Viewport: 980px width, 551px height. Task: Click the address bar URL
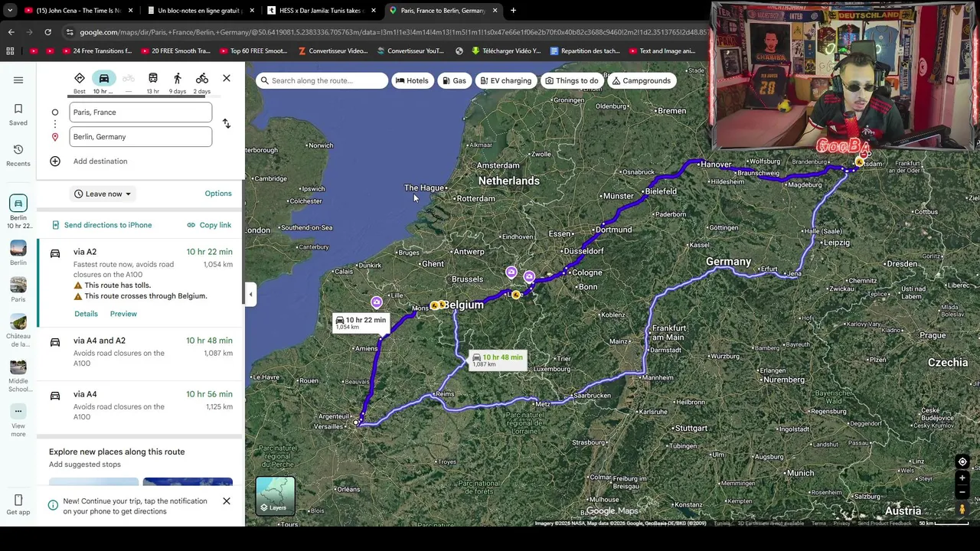pyautogui.click(x=390, y=32)
